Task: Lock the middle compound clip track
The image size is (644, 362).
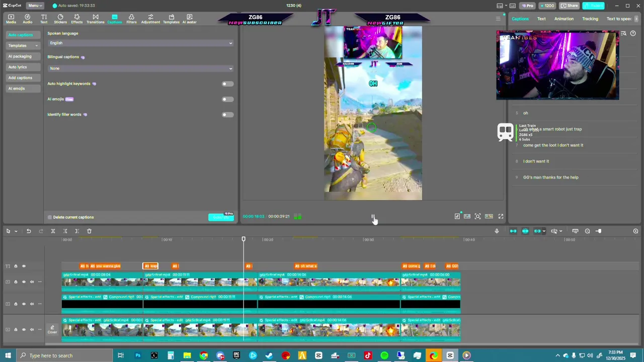Action: pos(16,304)
